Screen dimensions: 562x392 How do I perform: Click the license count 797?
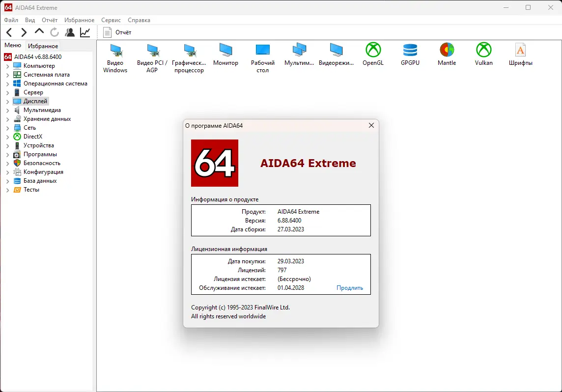[x=282, y=270]
